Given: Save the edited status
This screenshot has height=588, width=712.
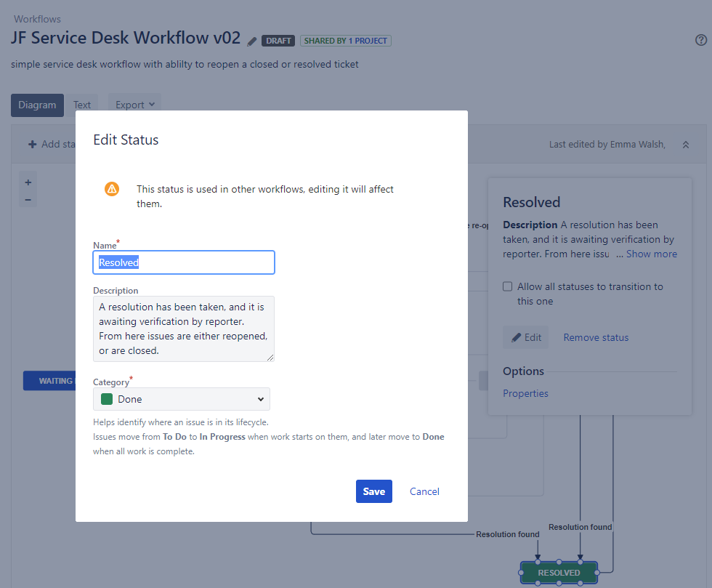Looking at the screenshot, I should pos(373,491).
